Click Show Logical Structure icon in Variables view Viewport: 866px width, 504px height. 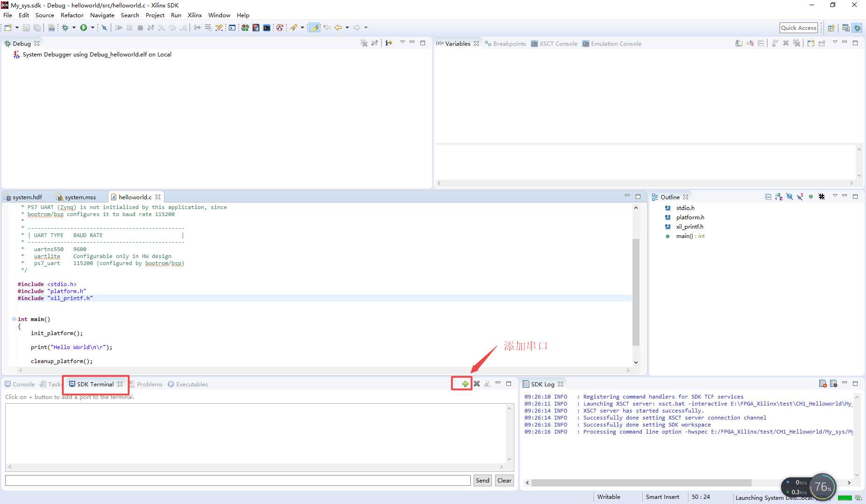click(750, 43)
